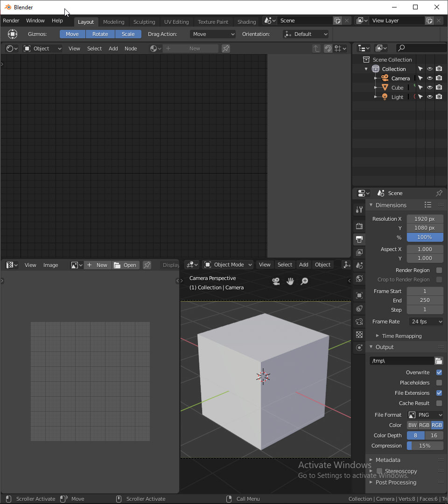Click the Open button in image editor

[x=125, y=265]
